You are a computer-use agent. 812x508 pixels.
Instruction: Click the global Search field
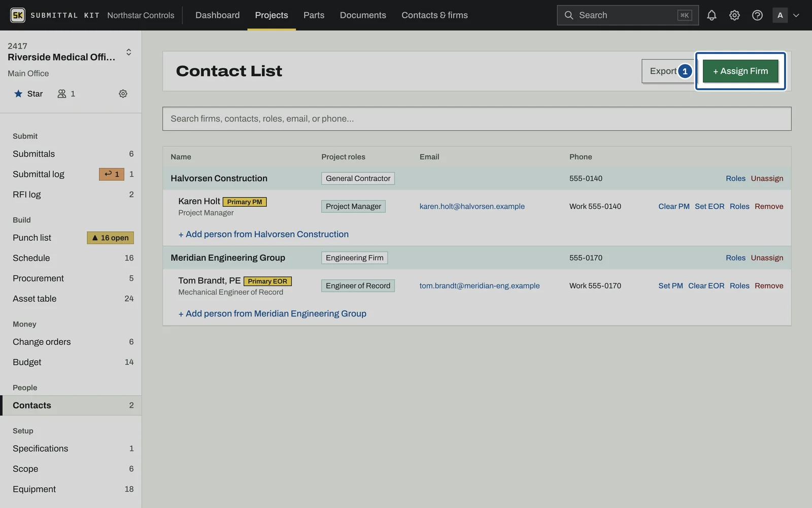[x=628, y=15]
